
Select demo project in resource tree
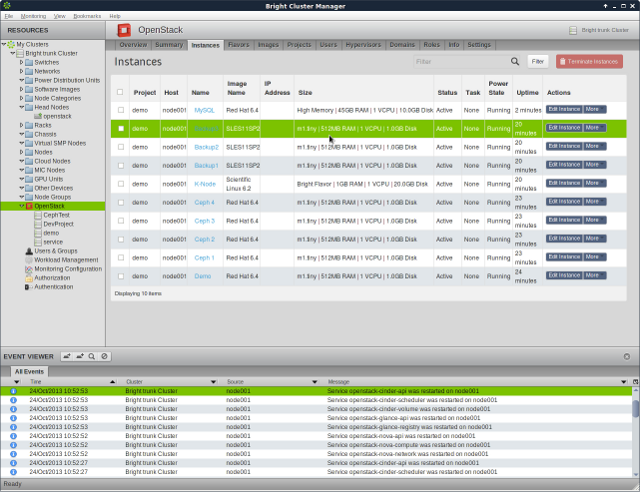(x=51, y=233)
